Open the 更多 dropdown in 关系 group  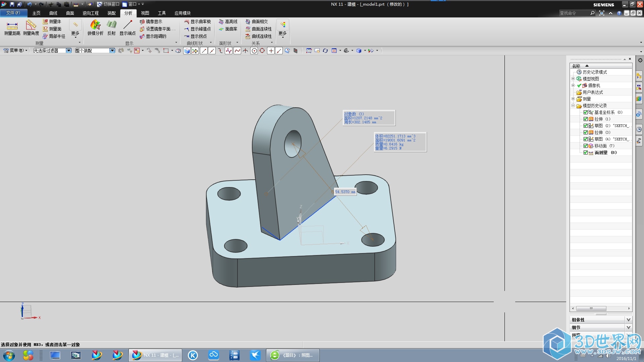click(x=283, y=28)
